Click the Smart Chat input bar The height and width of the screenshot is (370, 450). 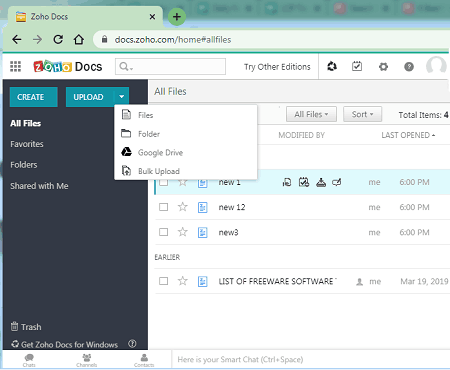pos(310,360)
